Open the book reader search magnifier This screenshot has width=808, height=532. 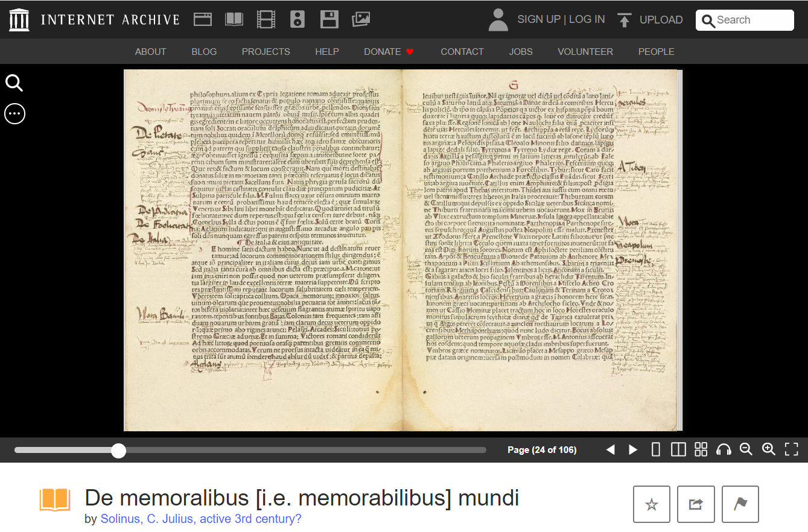tap(14, 83)
